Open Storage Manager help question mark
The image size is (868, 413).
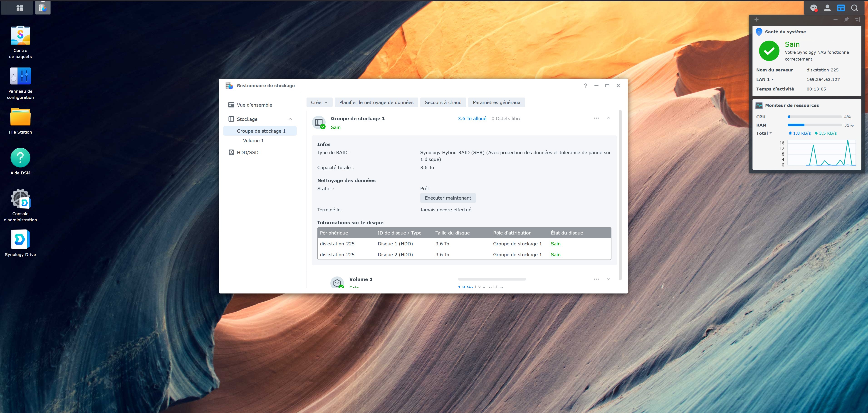pyautogui.click(x=585, y=86)
